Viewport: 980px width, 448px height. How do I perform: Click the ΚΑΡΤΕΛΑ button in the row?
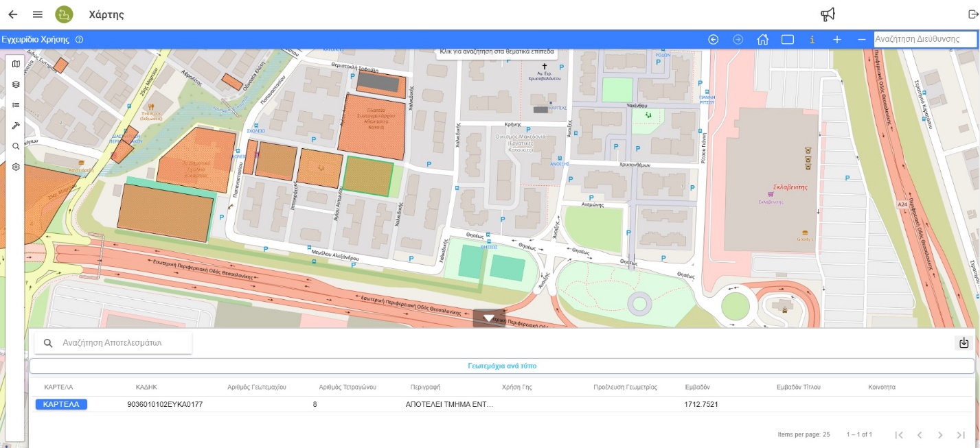coord(61,404)
